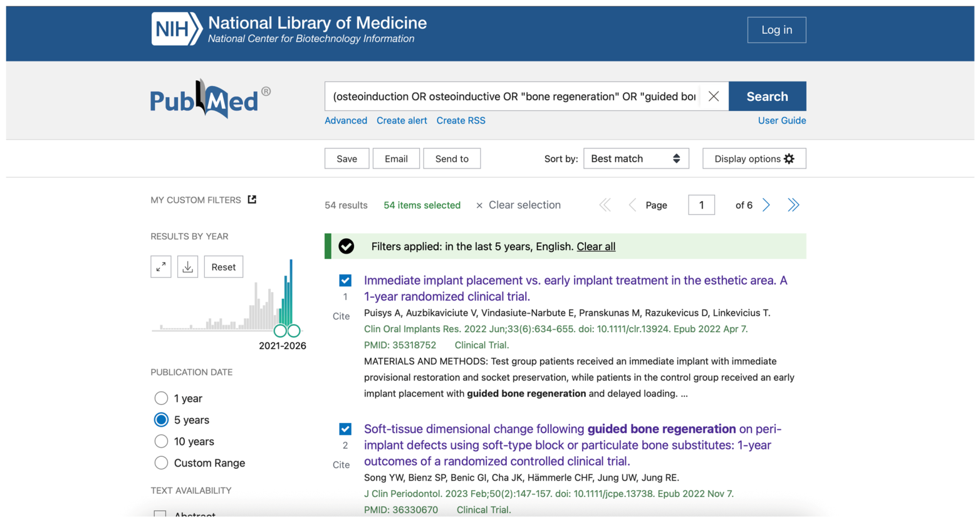
Task: Open the Soft-tissue dimensional change article title
Action: (573, 445)
